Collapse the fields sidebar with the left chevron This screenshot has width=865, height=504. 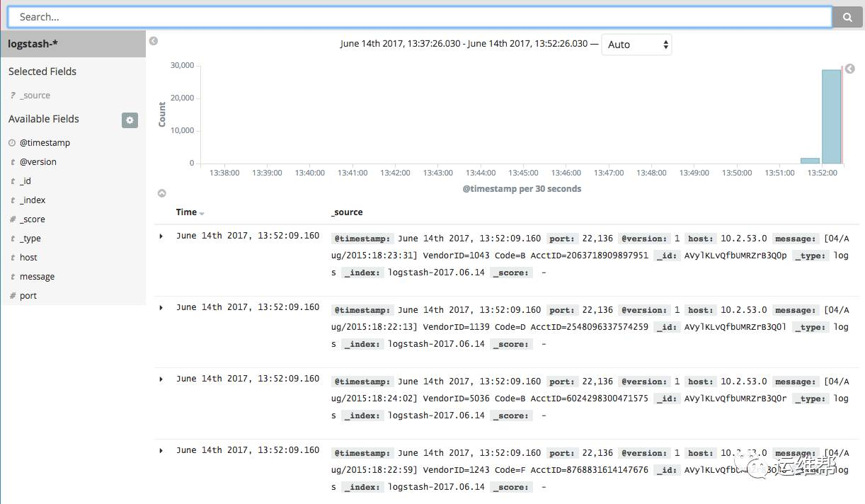154,41
